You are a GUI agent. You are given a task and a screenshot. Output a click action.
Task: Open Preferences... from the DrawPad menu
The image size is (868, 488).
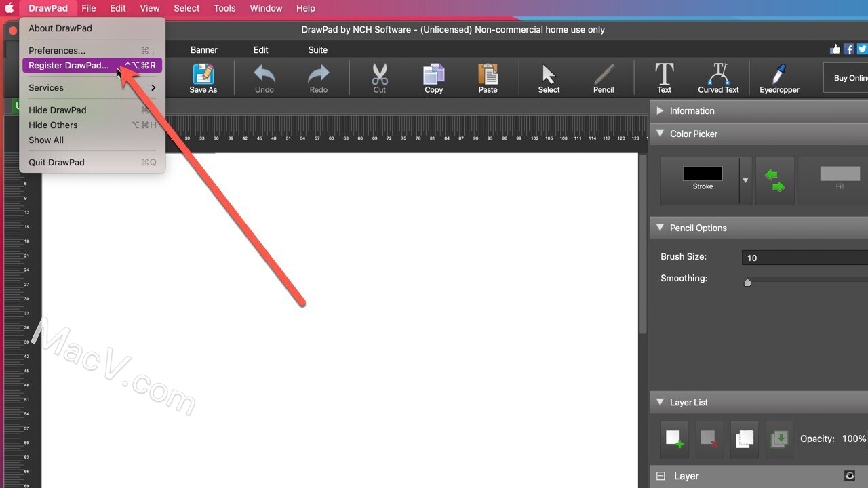pyautogui.click(x=92, y=50)
